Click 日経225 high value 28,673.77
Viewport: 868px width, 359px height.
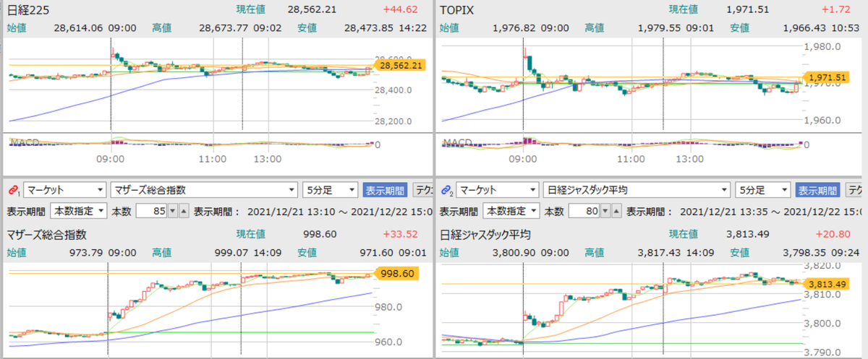coord(223,28)
